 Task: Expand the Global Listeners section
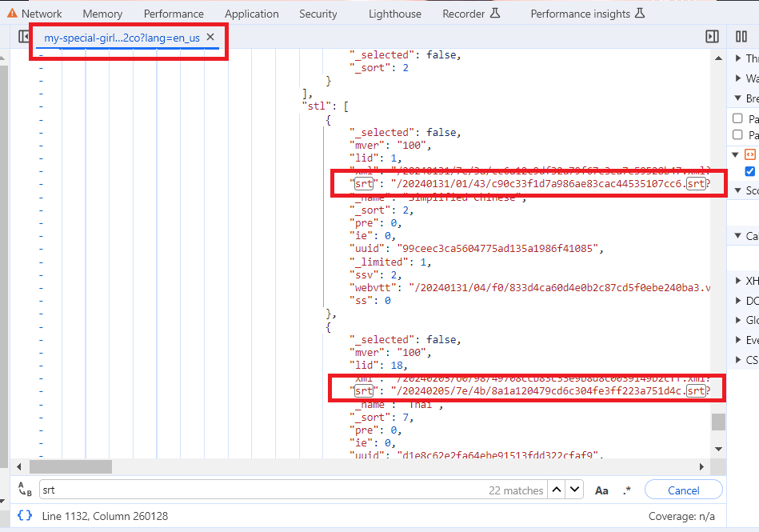point(738,320)
